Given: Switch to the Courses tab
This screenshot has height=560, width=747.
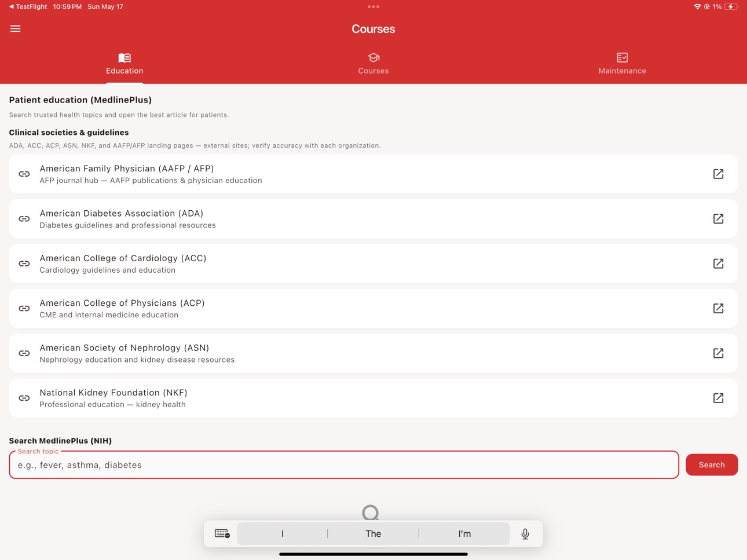Looking at the screenshot, I should point(373,64).
